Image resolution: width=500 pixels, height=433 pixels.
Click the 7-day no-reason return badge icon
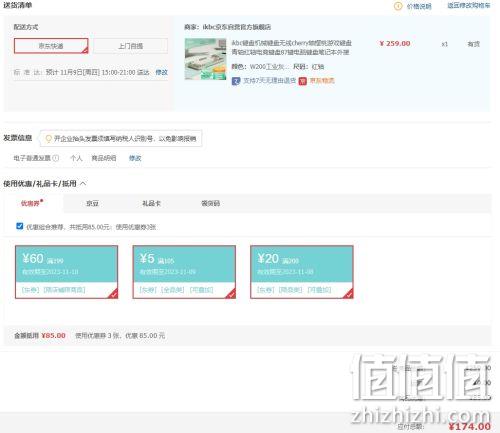tap(236, 81)
